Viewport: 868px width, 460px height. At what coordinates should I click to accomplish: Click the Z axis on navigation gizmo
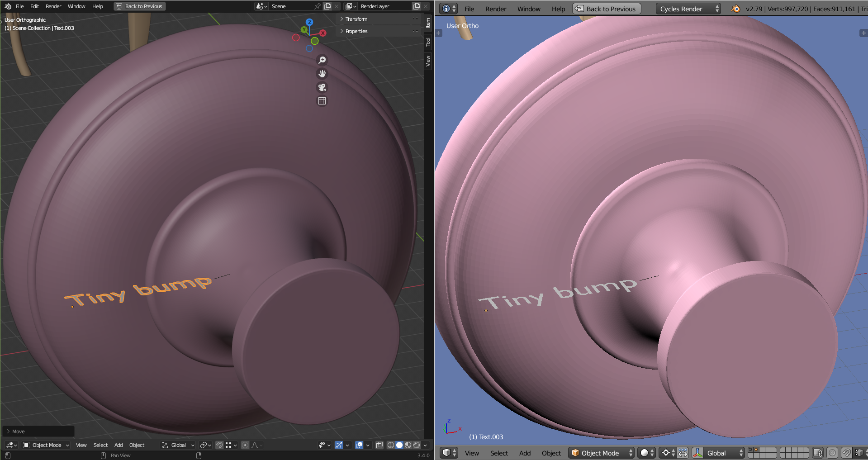point(309,22)
